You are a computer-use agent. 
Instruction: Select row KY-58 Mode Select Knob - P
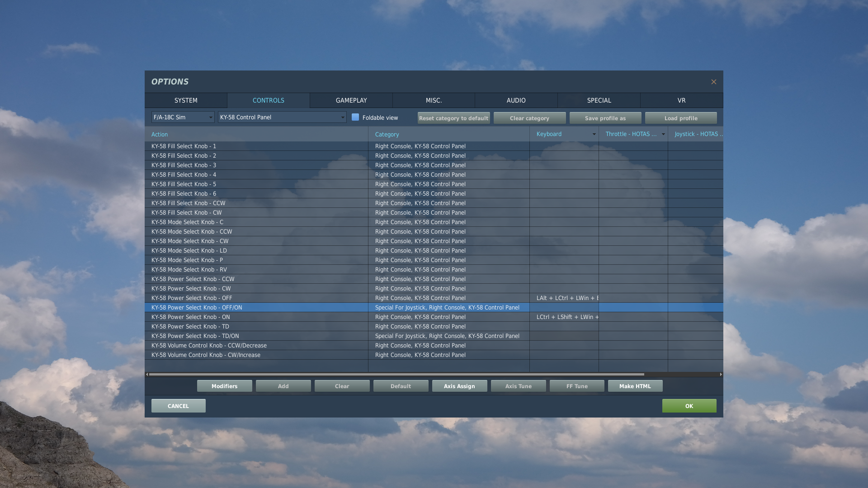[x=434, y=260]
